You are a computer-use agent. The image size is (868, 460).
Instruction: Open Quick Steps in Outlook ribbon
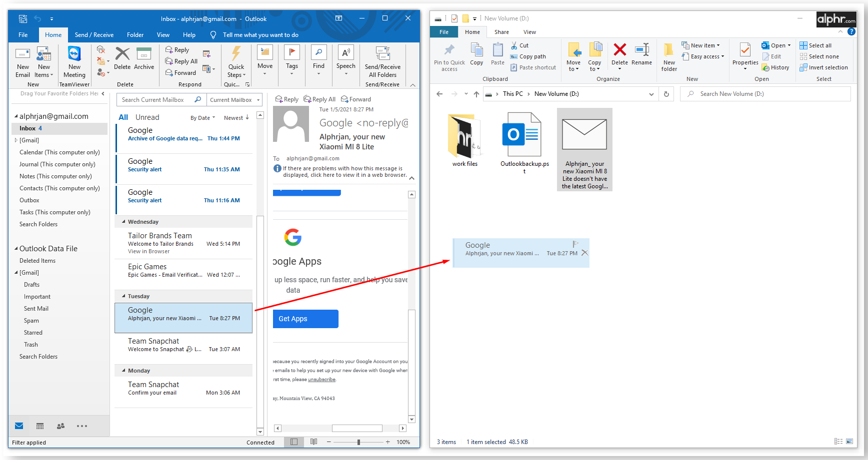236,62
